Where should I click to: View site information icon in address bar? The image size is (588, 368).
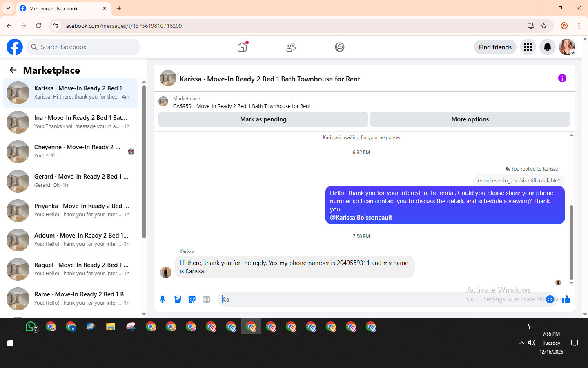click(56, 26)
